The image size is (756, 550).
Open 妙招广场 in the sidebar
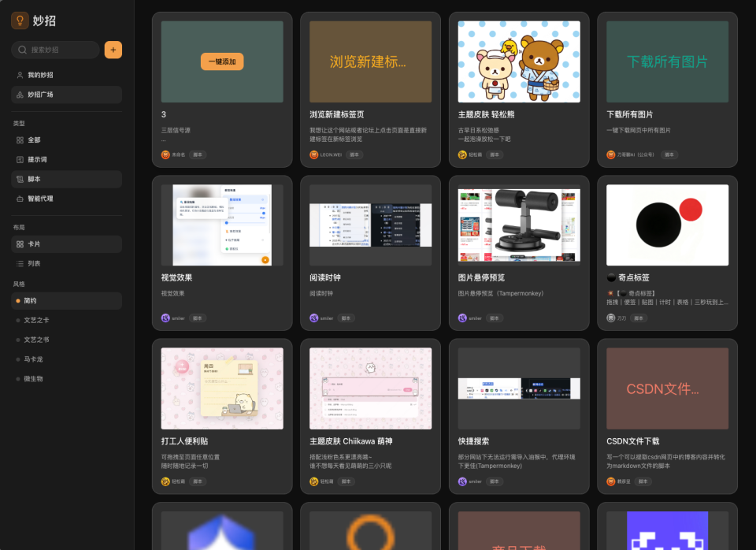point(66,95)
